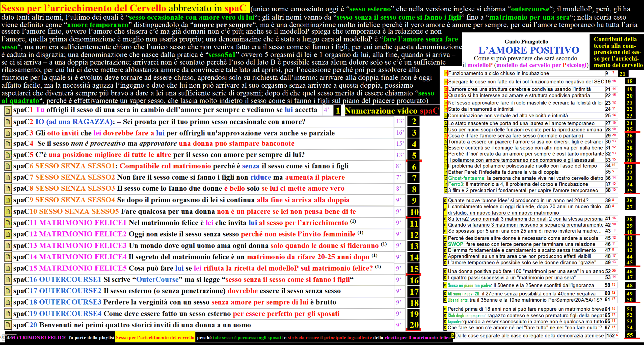Open the 'Club degli incompresi' entry
Screen dimensions: 644x345
pyautogui.click(x=526, y=316)
